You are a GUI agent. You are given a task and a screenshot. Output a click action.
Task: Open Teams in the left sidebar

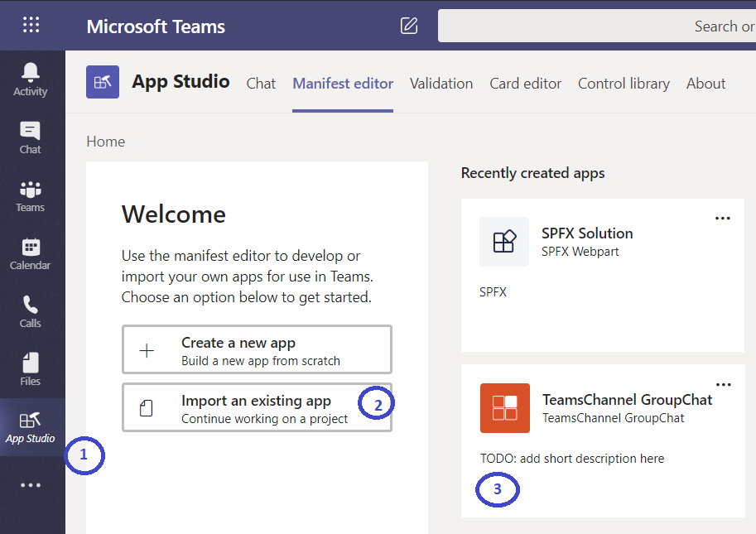(x=31, y=196)
